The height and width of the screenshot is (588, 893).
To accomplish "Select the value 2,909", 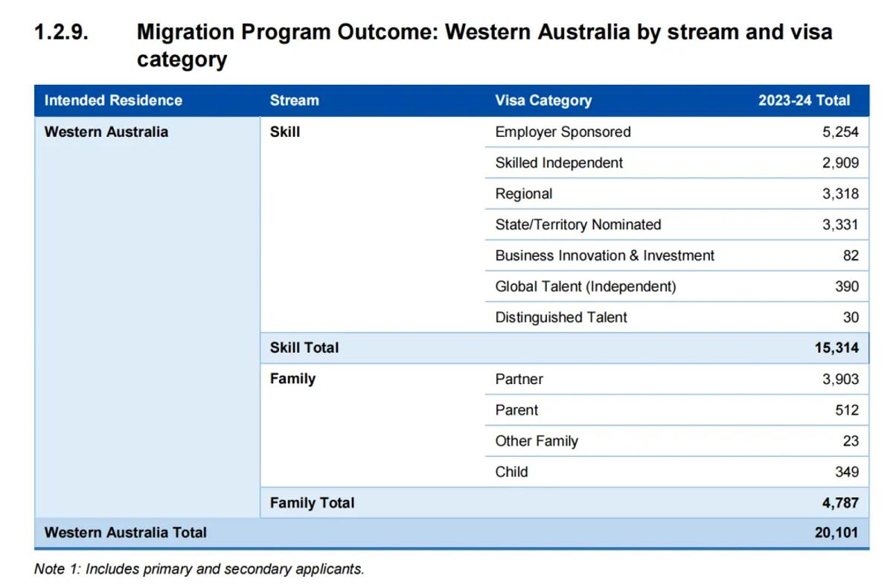I will tap(840, 163).
